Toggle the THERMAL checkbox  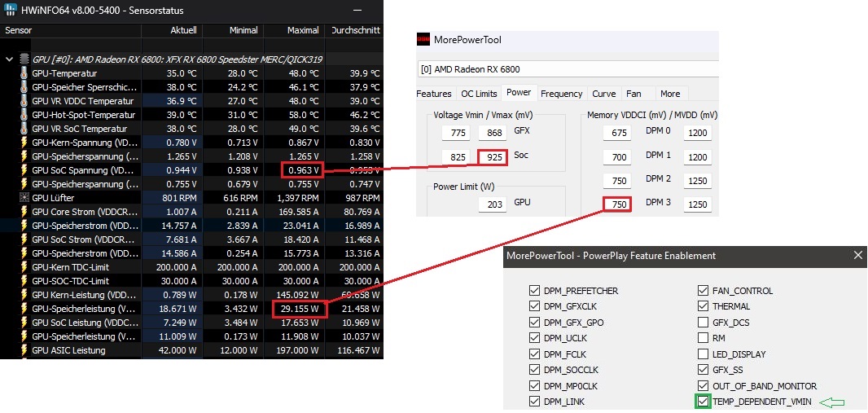tap(703, 306)
